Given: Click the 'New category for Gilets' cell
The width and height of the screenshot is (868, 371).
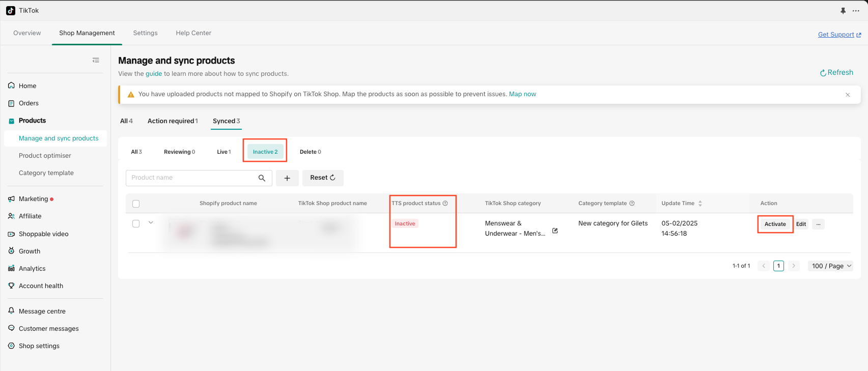Looking at the screenshot, I should 613,223.
